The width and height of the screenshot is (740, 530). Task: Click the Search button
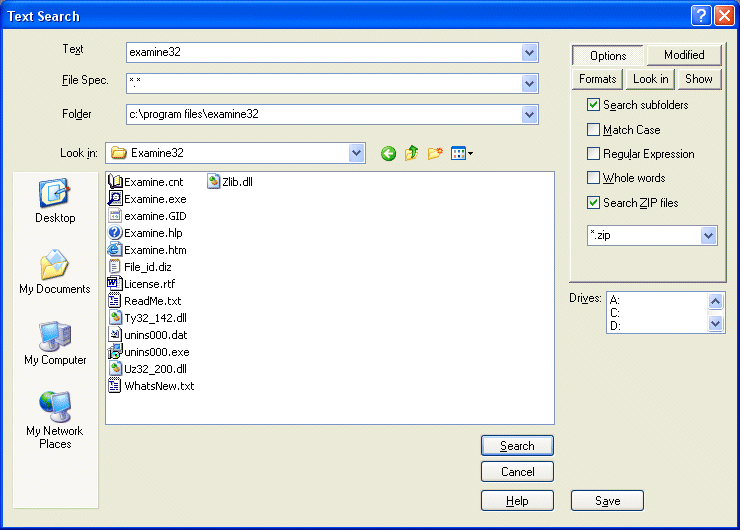tap(517, 446)
